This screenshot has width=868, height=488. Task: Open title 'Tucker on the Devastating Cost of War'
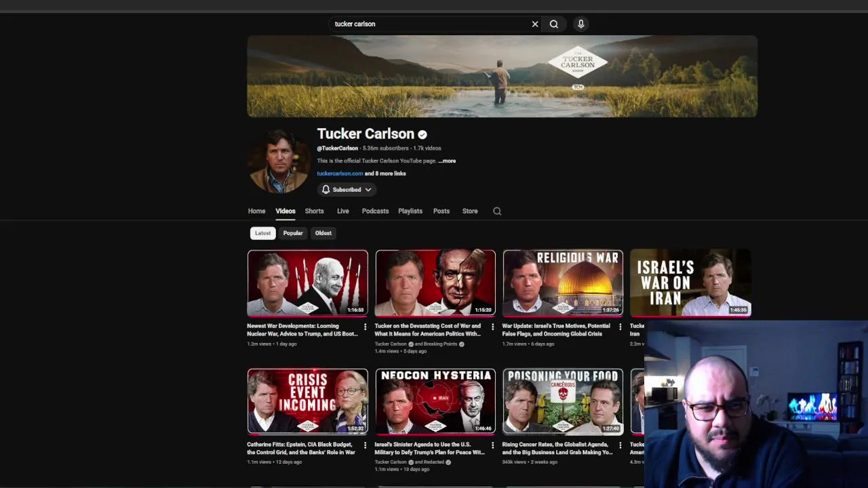[x=428, y=330]
